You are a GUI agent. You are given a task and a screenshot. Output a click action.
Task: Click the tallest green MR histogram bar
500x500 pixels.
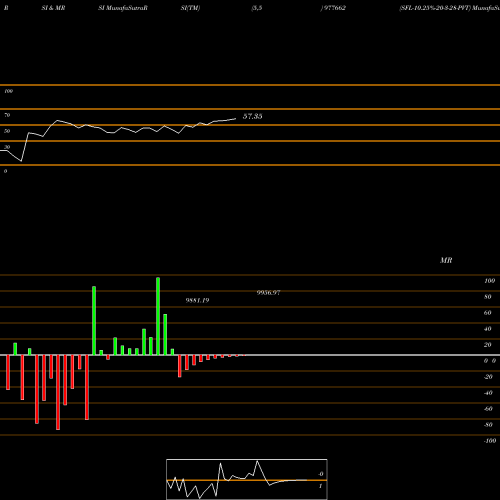pyautogui.click(x=158, y=316)
